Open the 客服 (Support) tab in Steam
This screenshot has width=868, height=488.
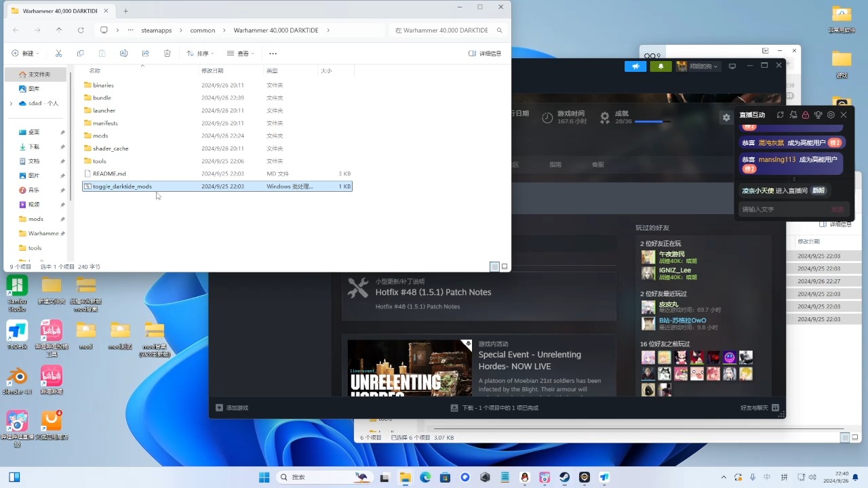(x=597, y=164)
